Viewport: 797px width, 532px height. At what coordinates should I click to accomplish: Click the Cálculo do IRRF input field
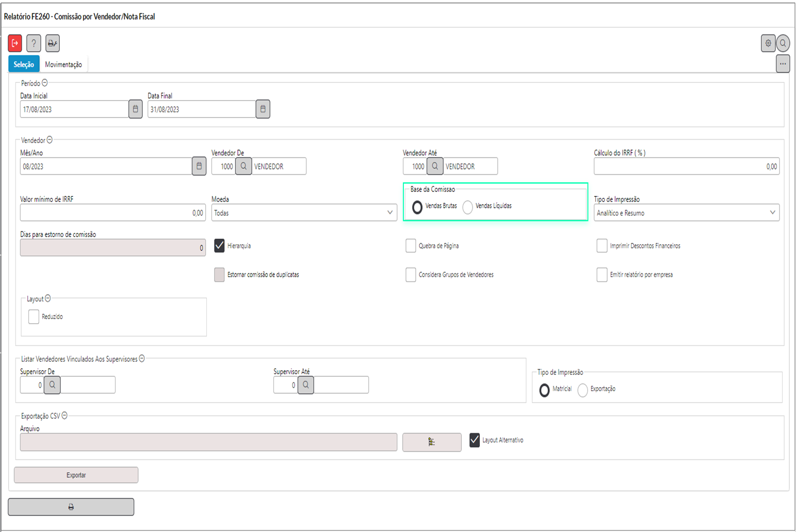tap(686, 167)
